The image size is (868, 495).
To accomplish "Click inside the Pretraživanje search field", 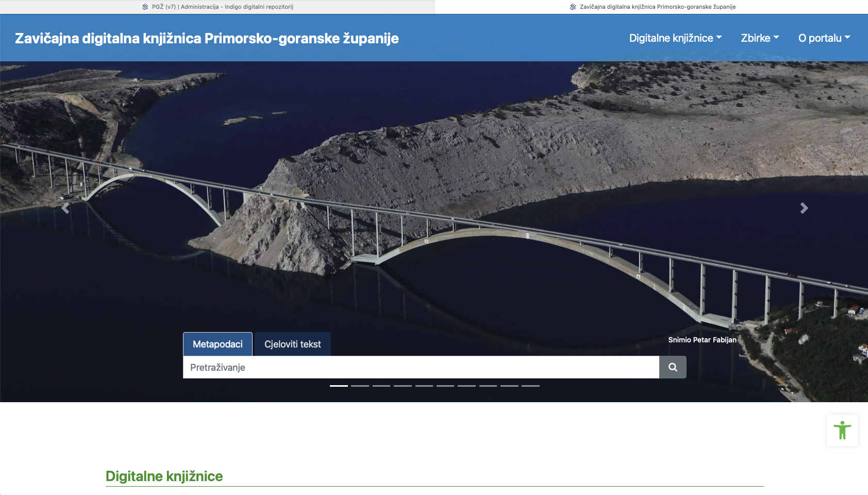I will click(x=412, y=367).
